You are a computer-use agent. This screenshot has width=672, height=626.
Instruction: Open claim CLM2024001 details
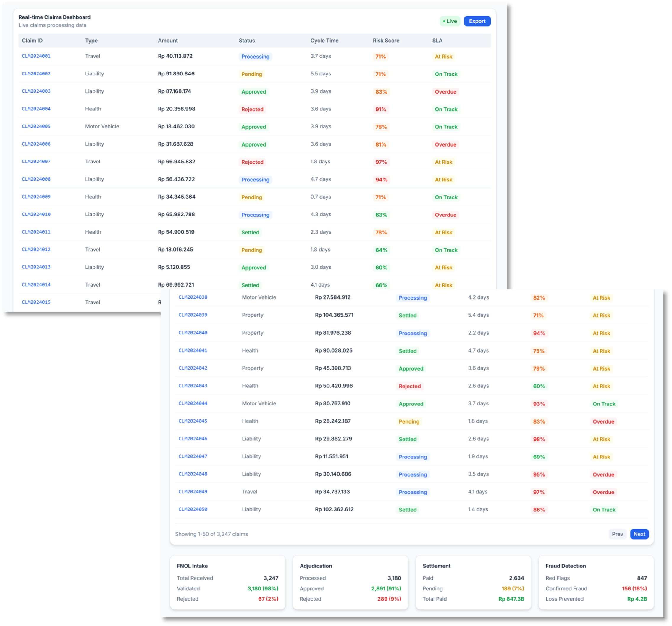36,56
